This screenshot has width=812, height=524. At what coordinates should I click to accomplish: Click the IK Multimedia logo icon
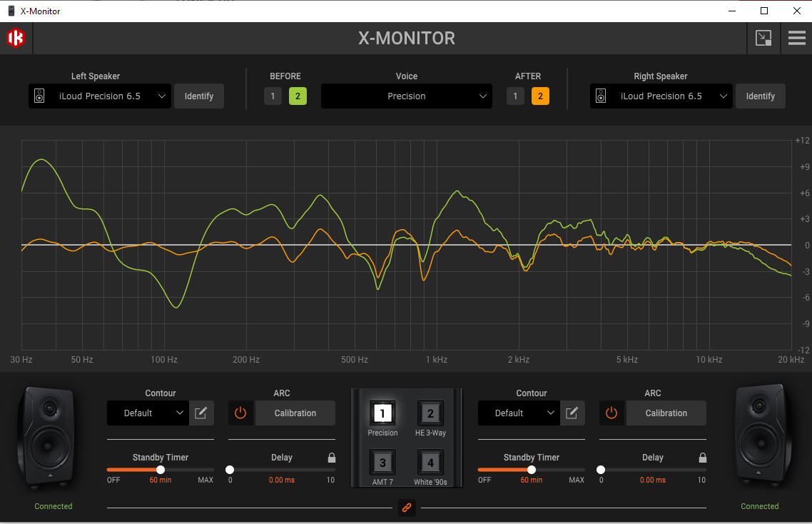tap(16, 38)
